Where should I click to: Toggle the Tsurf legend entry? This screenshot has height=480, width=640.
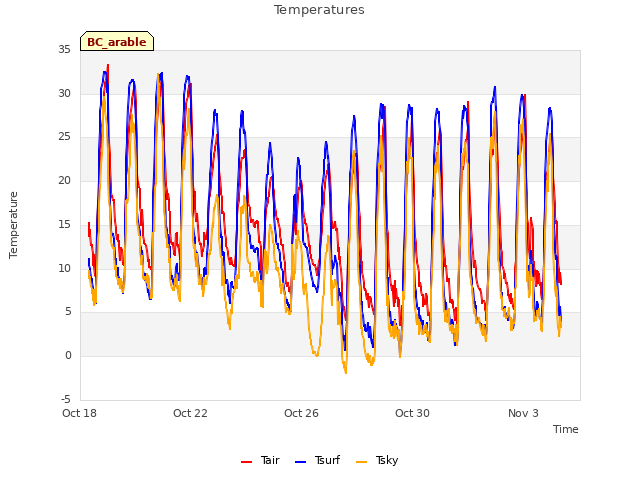coord(317,460)
